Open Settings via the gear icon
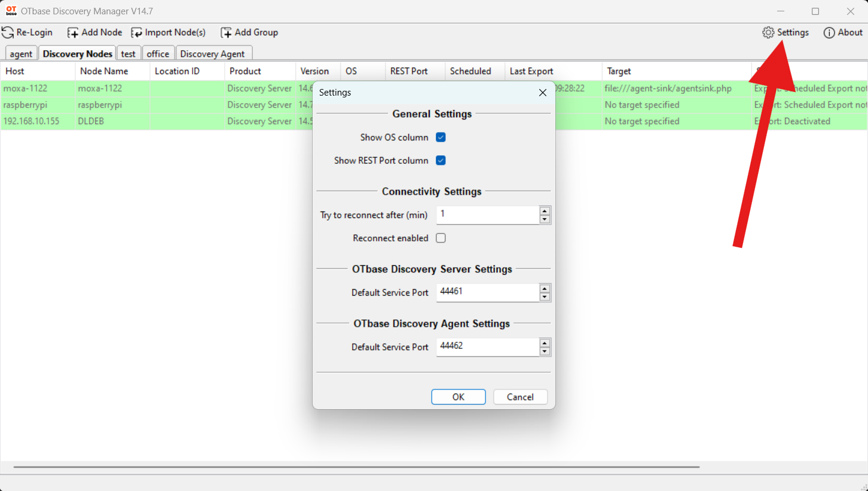The width and height of the screenshot is (868, 491). pyautogui.click(x=768, y=32)
